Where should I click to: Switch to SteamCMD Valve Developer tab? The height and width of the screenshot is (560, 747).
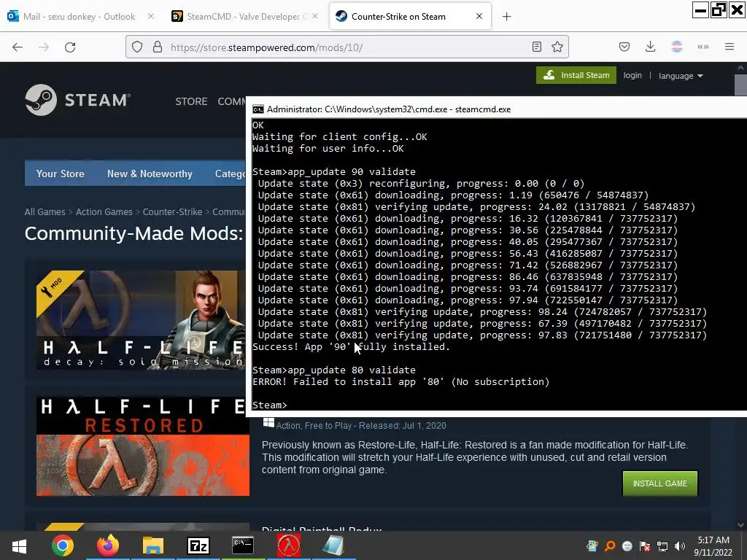245,16
